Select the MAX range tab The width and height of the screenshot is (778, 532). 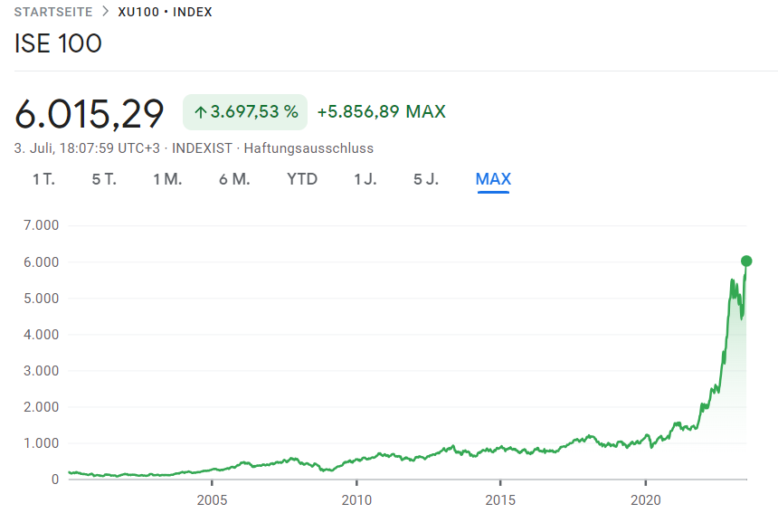(493, 179)
